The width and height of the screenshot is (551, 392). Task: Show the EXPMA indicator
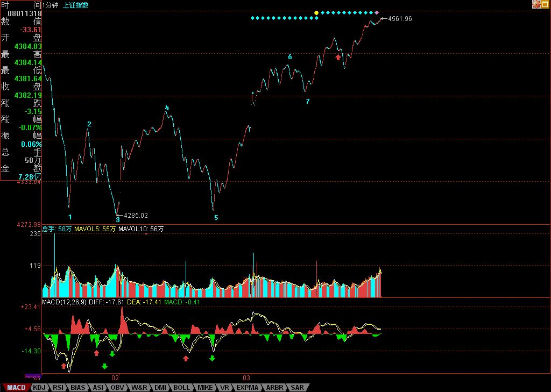coord(248,387)
